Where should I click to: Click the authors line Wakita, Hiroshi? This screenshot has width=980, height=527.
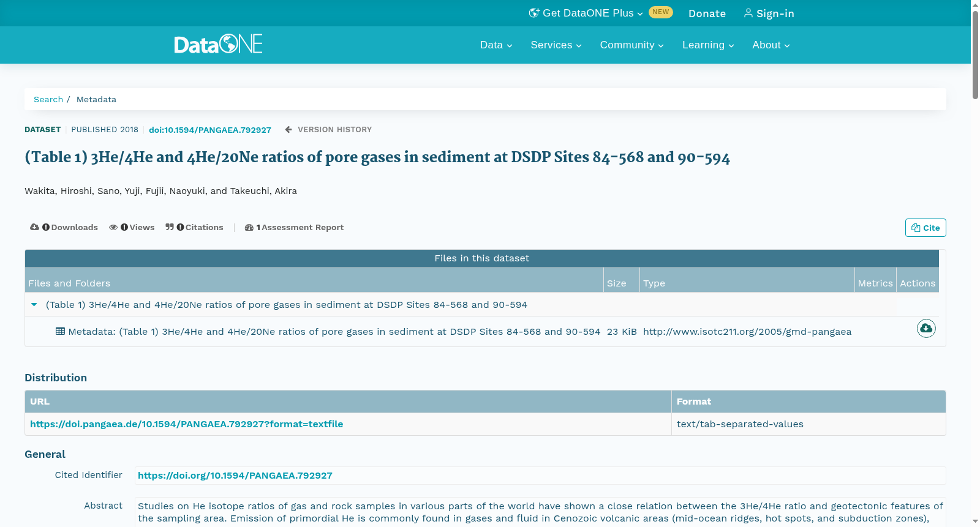(160, 191)
